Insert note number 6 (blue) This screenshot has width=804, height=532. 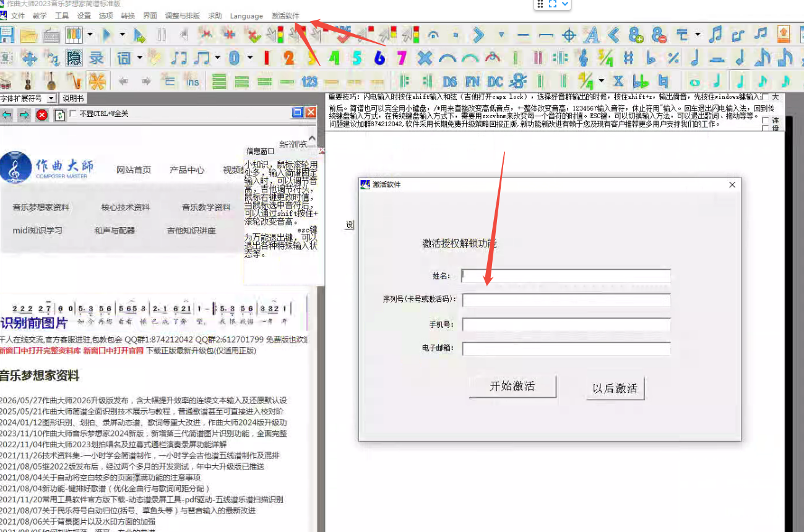pyautogui.click(x=379, y=58)
